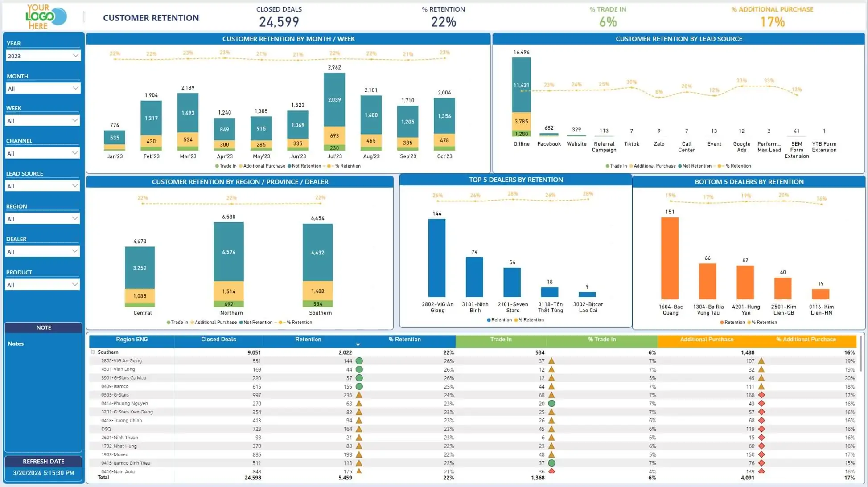Open the Product slicer dropdown
Image resolution: width=868 pixels, height=487 pixels.
(x=43, y=285)
